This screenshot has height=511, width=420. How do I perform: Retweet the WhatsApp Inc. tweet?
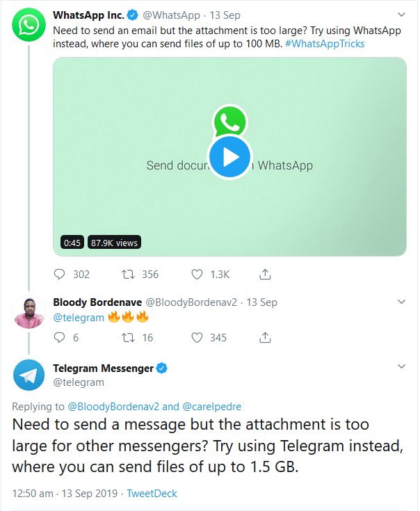click(x=128, y=274)
